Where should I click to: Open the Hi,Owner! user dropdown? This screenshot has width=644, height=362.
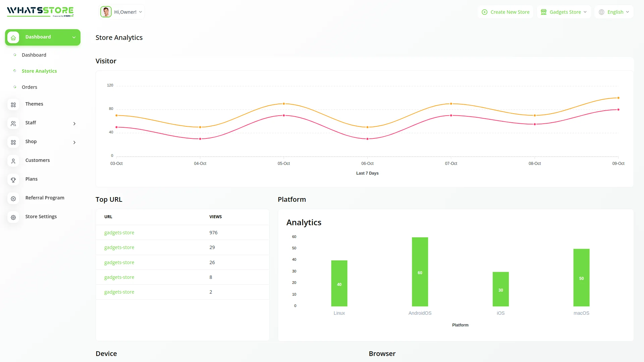click(x=128, y=12)
